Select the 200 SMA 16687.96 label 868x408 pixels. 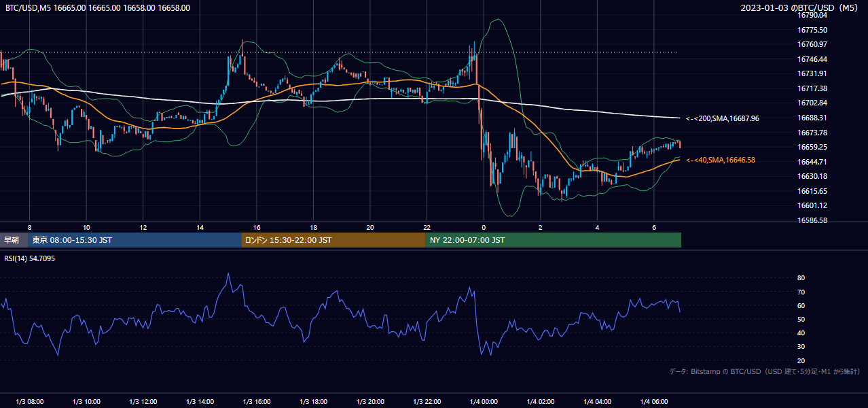point(723,118)
